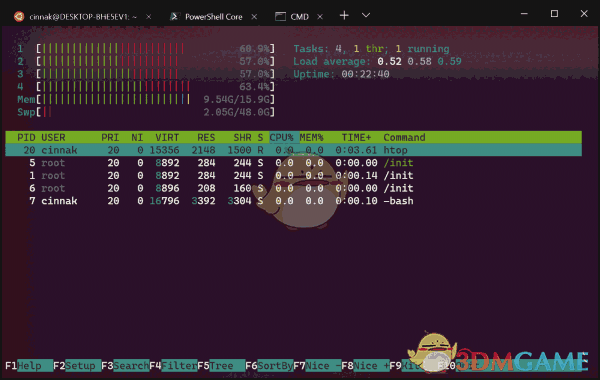The image size is (600, 380).
Task: Sort by MEM% column header
Action: coord(311,137)
